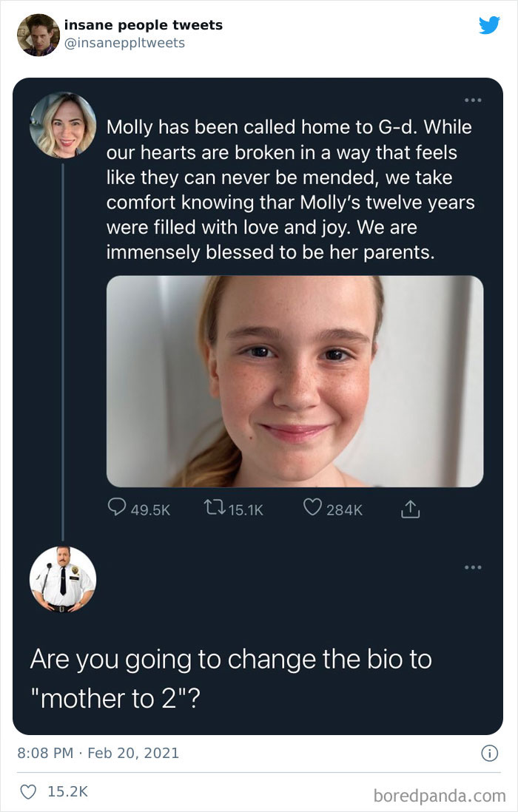Click insane people tweets profile avatar
This screenshot has height=812, width=518.
pyautogui.click(x=38, y=34)
